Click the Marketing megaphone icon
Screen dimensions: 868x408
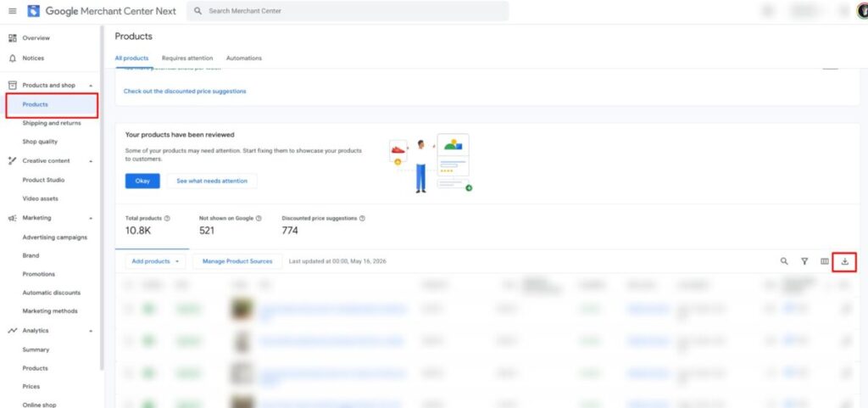pyautogui.click(x=12, y=218)
